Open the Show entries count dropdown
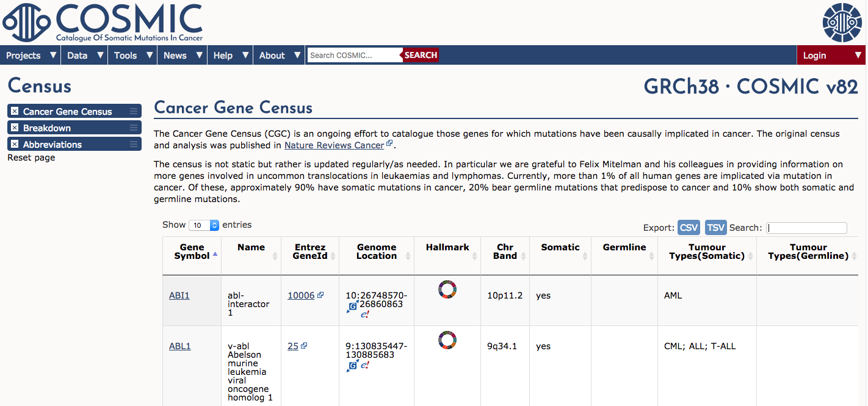This screenshot has width=868, height=406. pyautogui.click(x=204, y=225)
